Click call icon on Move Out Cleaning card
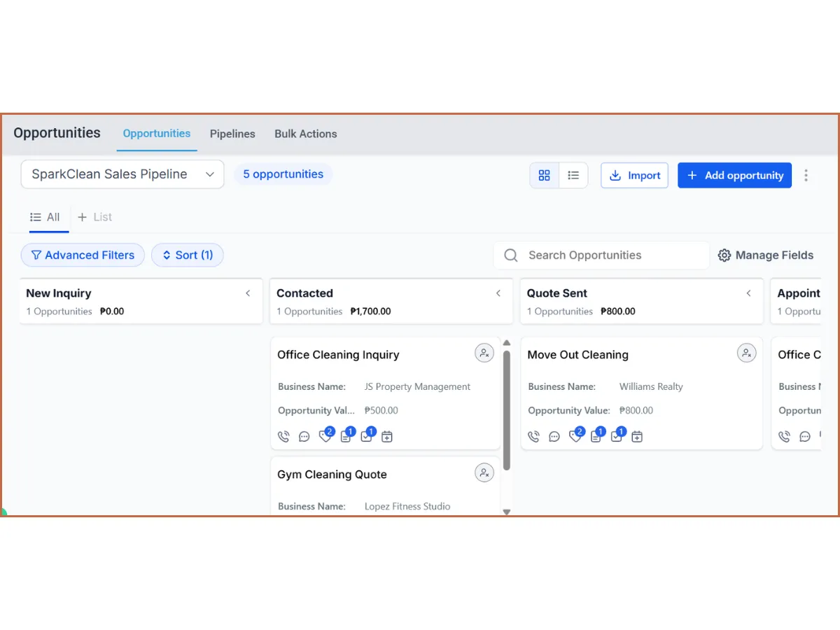Screen dimensions: 840x630 point(533,437)
